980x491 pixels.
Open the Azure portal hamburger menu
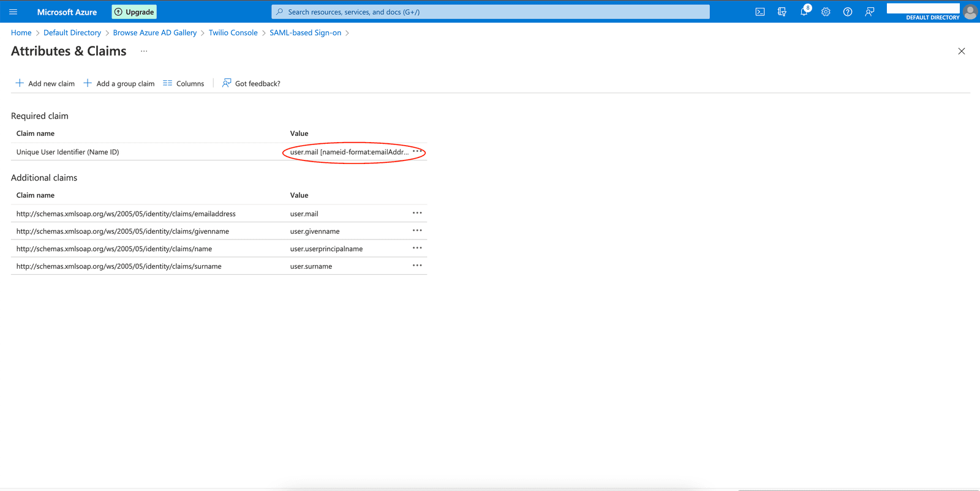click(x=13, y=12)
